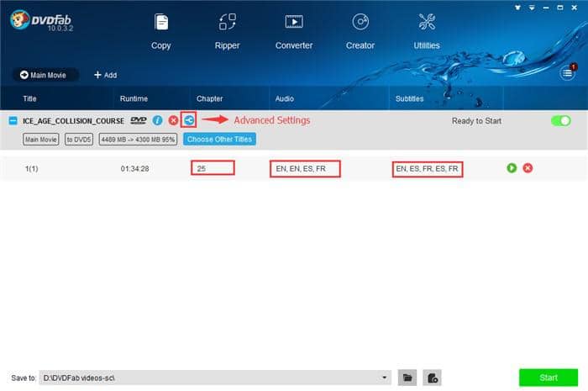Open the Chapter selector showing 25
588x391 pixels.
213,168
